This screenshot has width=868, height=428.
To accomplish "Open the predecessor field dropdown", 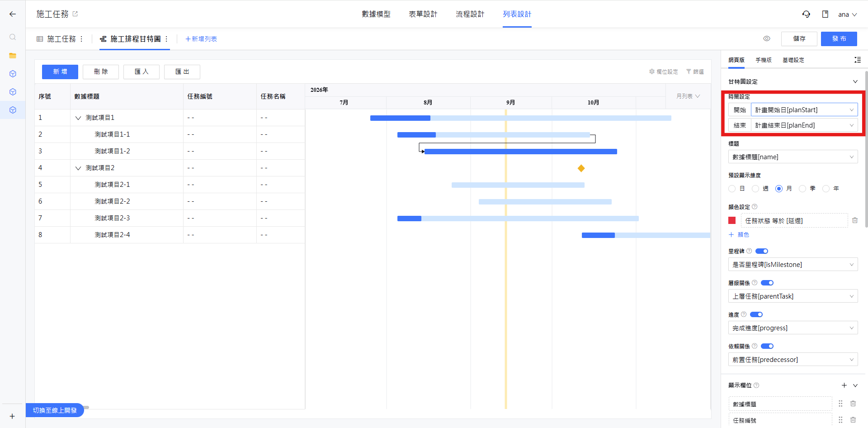I will click(793, 360).
